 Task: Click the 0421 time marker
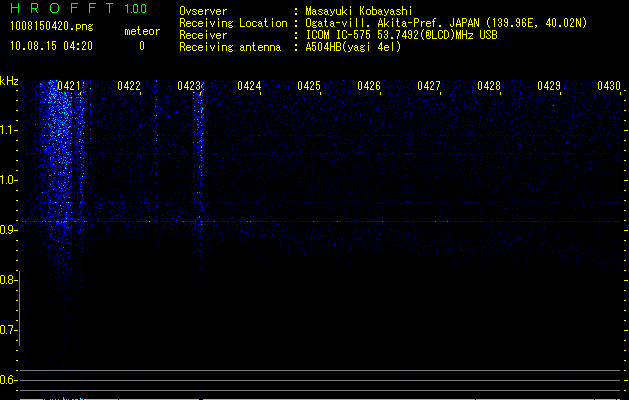coord(69,86)
